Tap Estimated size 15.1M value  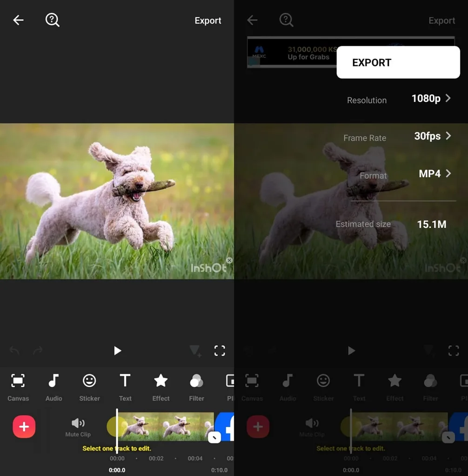[x=432, y=225]
